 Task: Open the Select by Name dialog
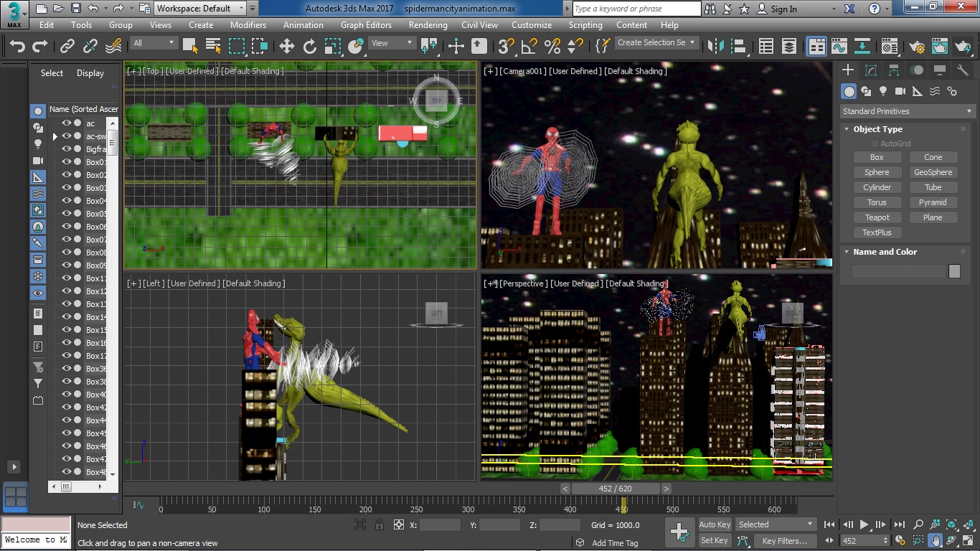point(213,47)
